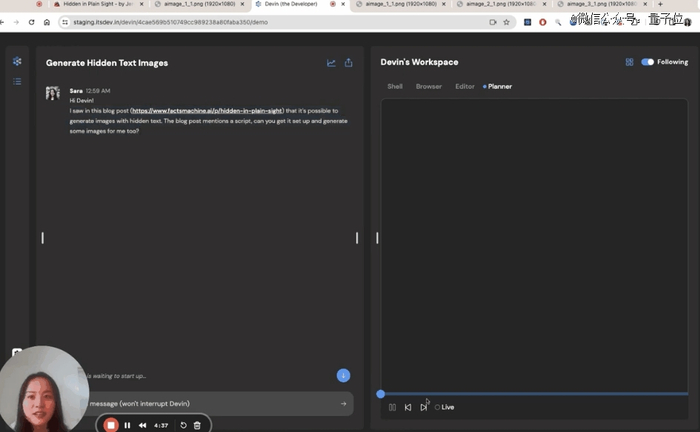Image resolution: width=700 pixels, height=432 pixels.
Task: Skip to previous step in timeline
Action: (x=408, y=407)
